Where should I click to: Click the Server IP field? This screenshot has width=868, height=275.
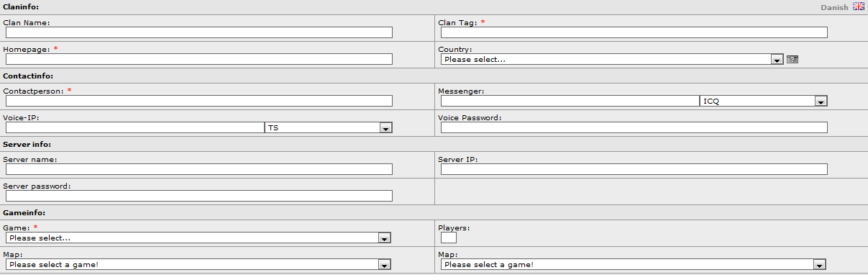pos(634,169)
